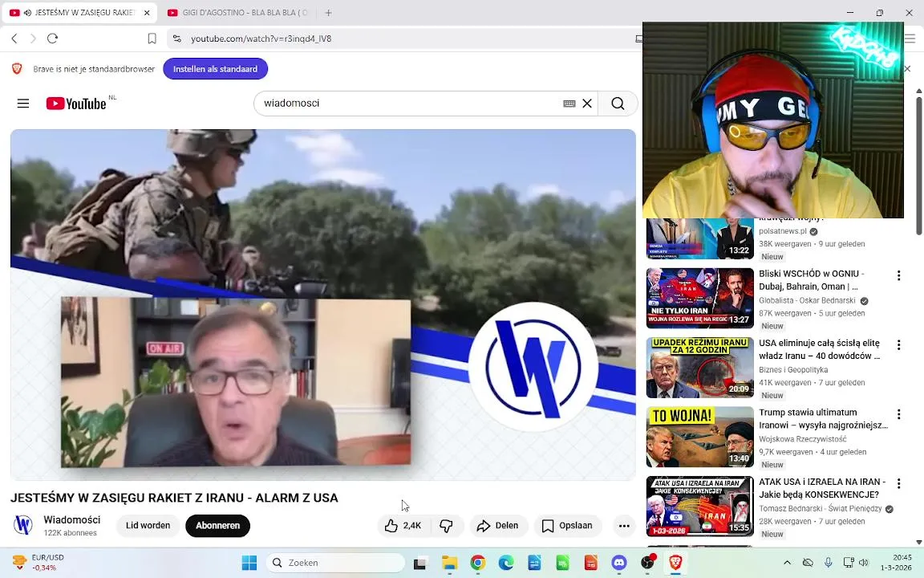Open the EUR/USD widget on the taskbar
Screen dimensions: 924x578
[38, 563]
